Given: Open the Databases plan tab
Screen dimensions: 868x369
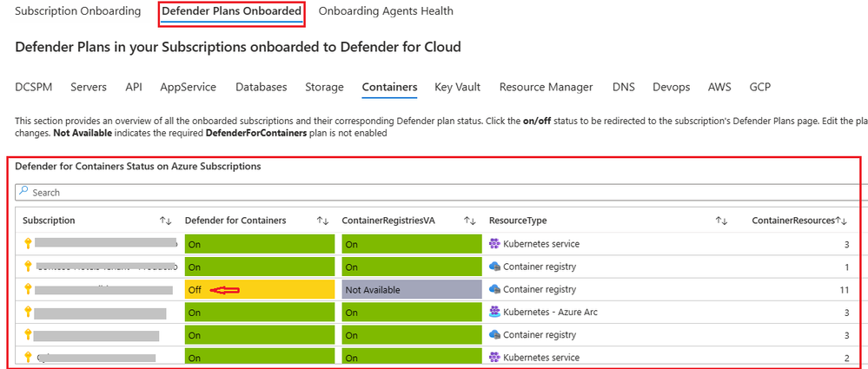Looking at the screenshot, I should coord(262,87).
